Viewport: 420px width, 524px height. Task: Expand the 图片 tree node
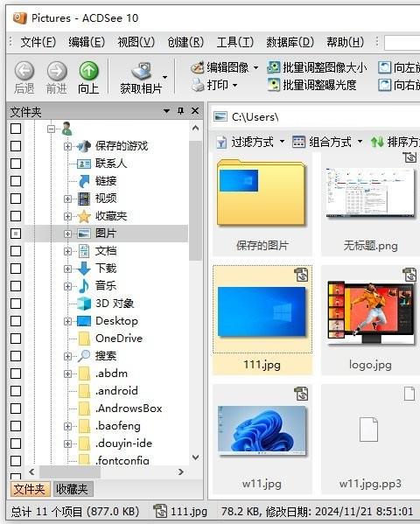67,234
